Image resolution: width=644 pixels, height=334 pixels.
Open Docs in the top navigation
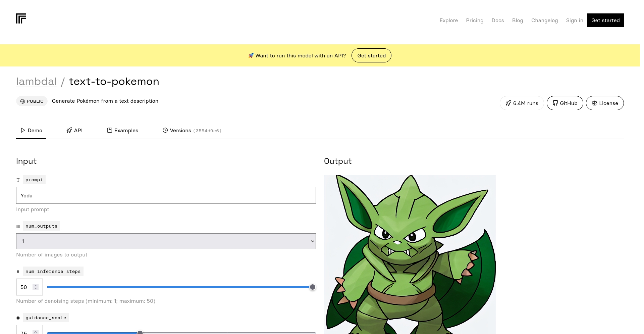[498, 20]
